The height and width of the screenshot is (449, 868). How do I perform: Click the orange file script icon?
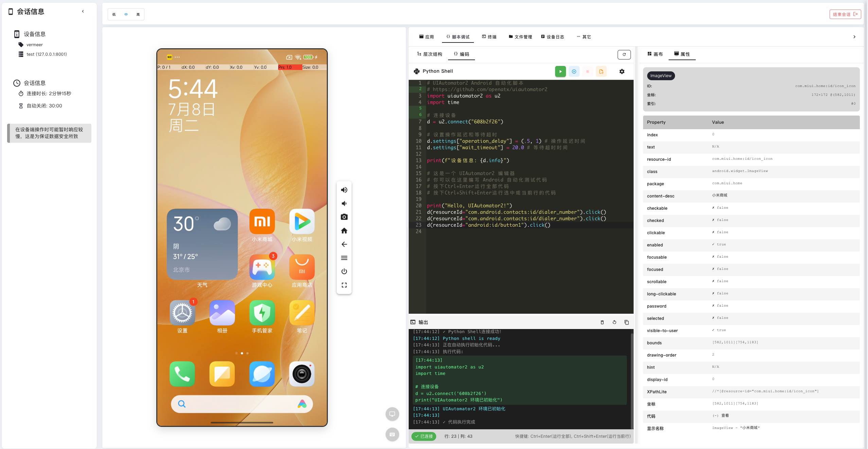(x=601, y=71)
